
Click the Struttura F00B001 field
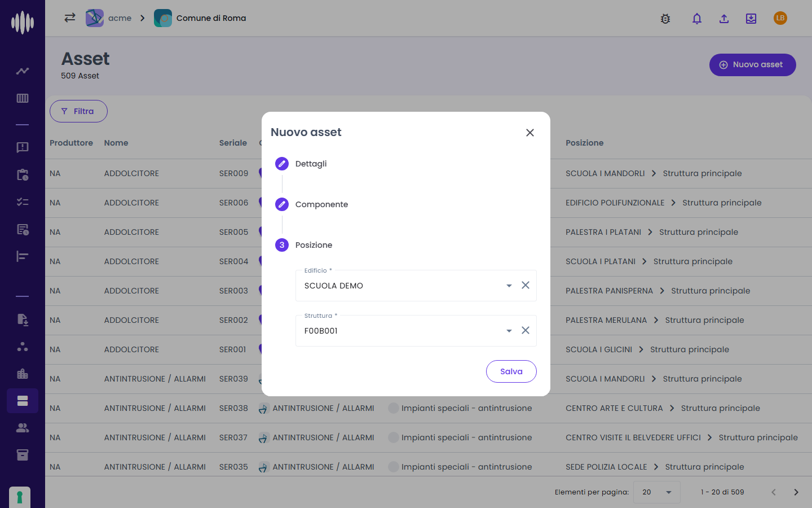tap(416, 331)
